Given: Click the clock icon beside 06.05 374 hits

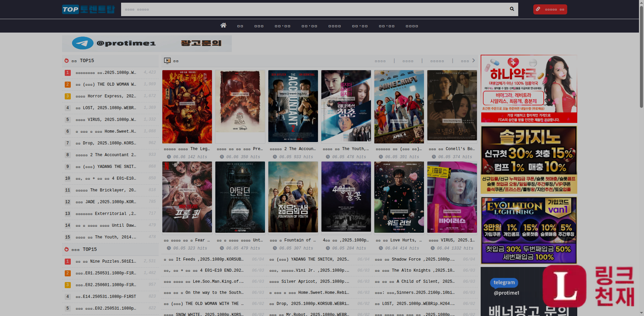Looking at the screenshot, I should coord(434,157).
